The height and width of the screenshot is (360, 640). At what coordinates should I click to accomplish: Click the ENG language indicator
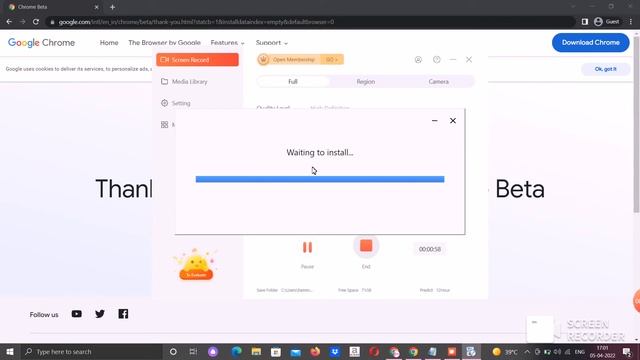[580, 351]
